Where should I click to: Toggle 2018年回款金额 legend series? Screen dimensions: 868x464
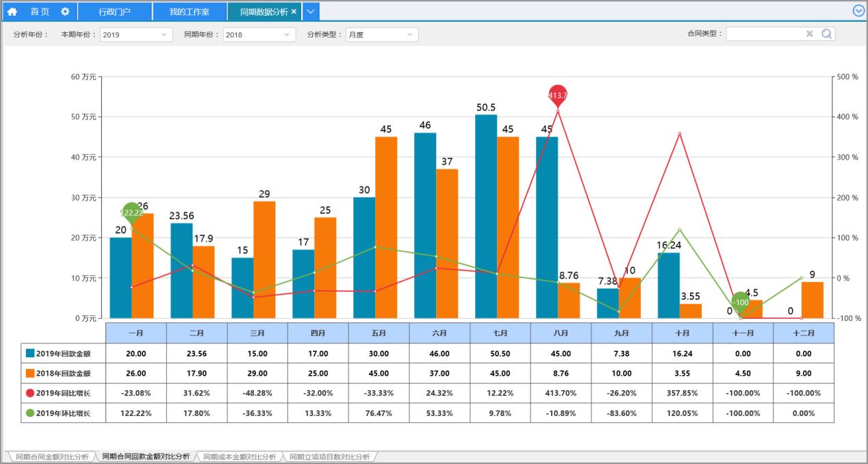point(30,374)
